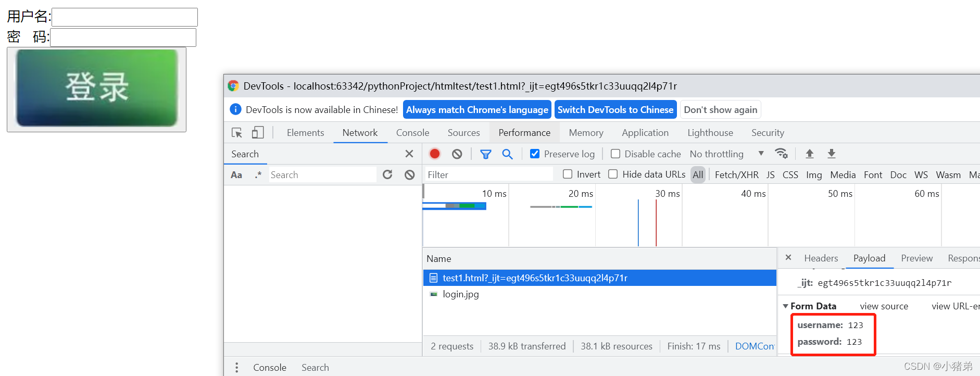Image resolution: width=980 pixels, height=376 pixels.
Task: Filter requests by Font type
Action: pyautogui.click(x=873, y=175)
